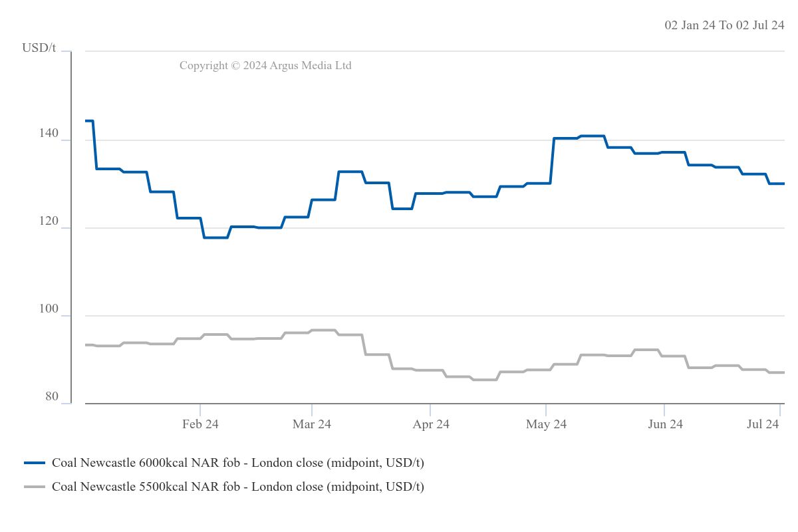Click the USD/t axis unit label
798x532 pixels.
click(x=39, y=48)
